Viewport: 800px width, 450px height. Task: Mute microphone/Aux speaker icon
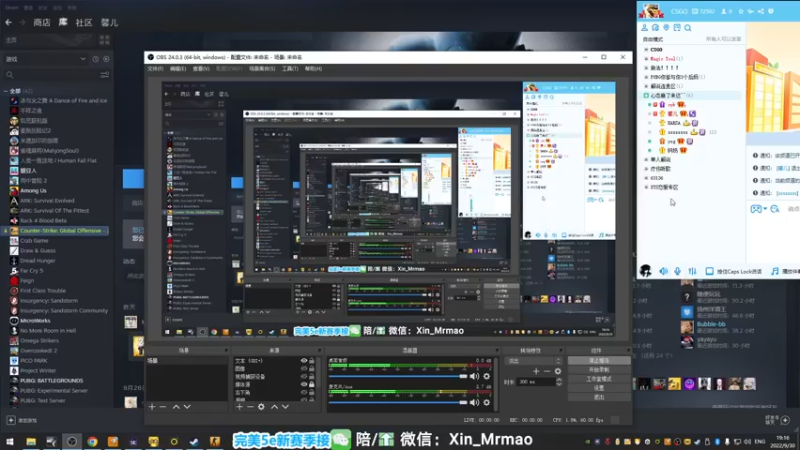(474, 403)
